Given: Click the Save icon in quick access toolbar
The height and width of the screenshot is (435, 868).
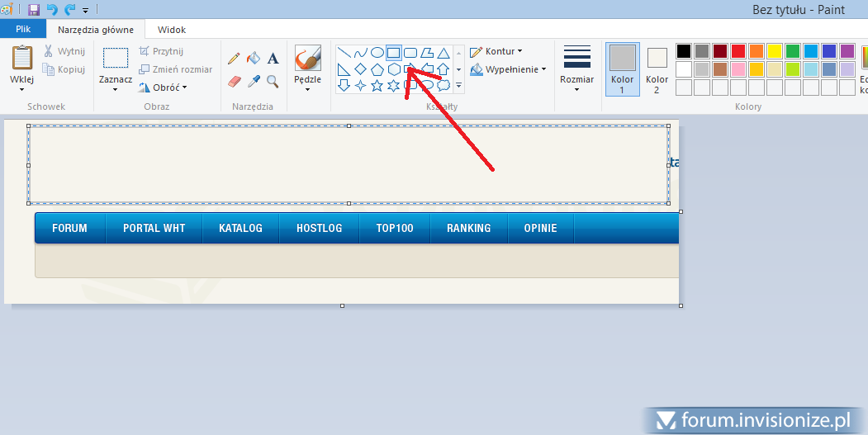Looking at the screenshot, I should point(34,10).
